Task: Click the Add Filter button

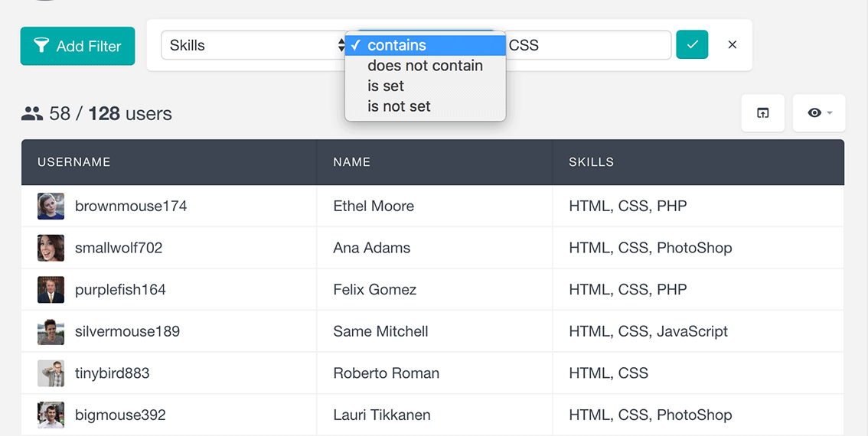Action: 77,46
